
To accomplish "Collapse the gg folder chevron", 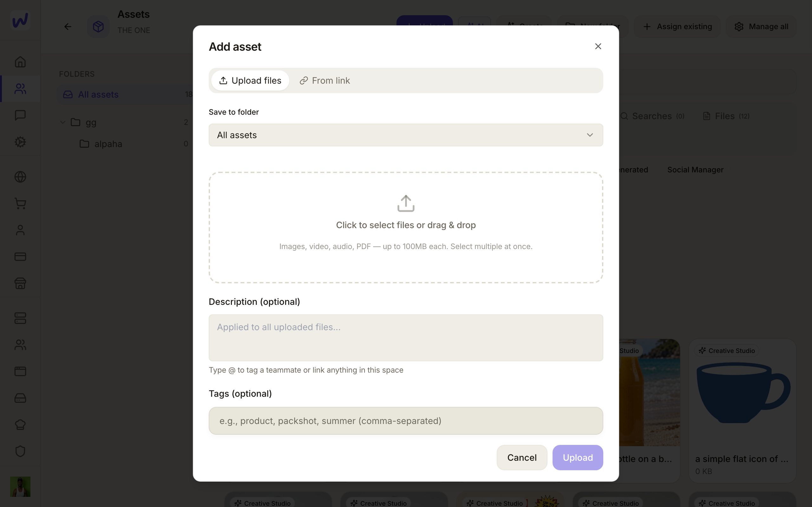I will [x=62, y=122].
